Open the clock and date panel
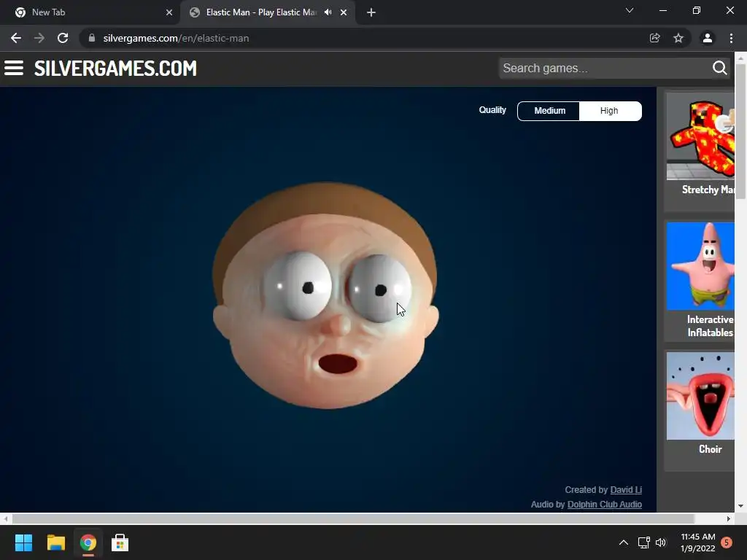This screenshot has width=747, height=560. 698,542
